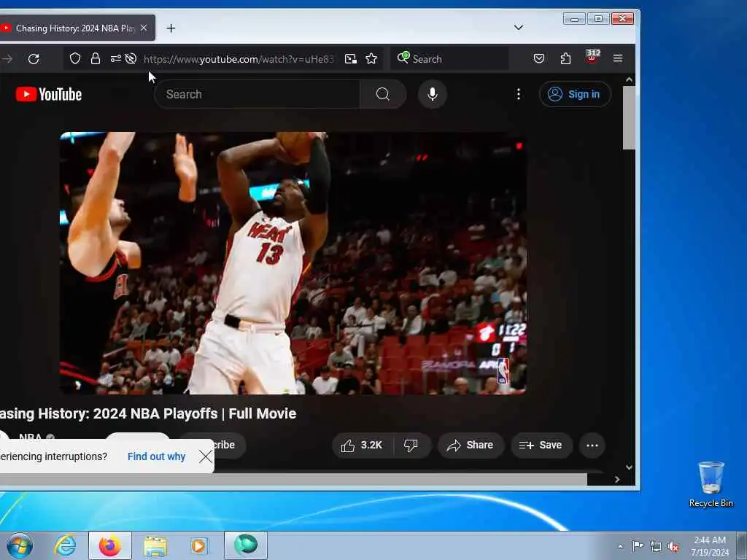
Task: Dislike the video with thumbs down
Action: [411, 446]
